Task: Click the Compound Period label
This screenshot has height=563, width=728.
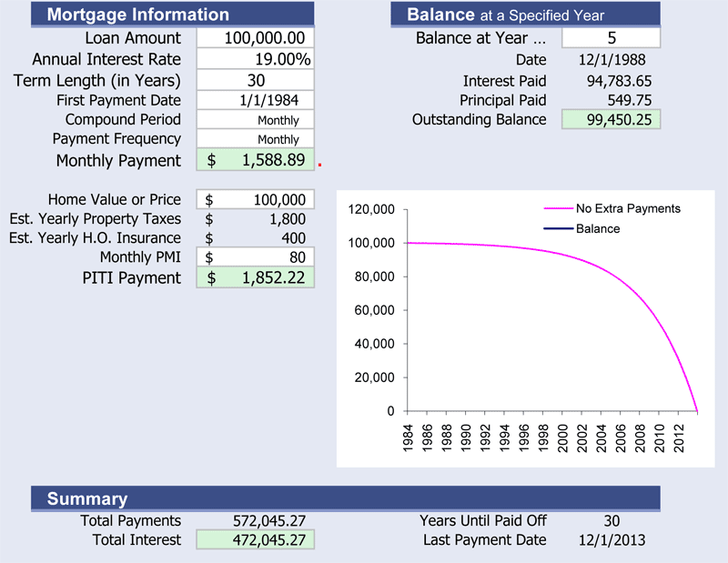Action: click(123, 120)
